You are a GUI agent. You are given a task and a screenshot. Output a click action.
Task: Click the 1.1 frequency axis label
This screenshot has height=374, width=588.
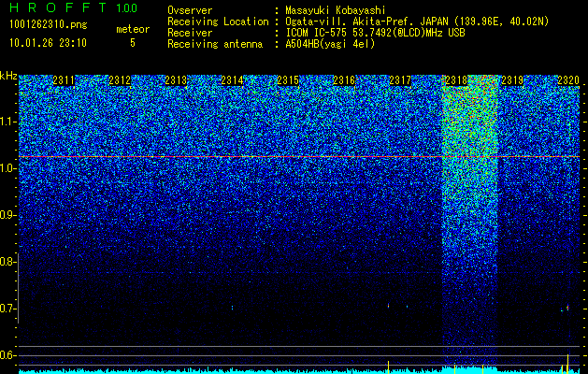click(7, 122)
